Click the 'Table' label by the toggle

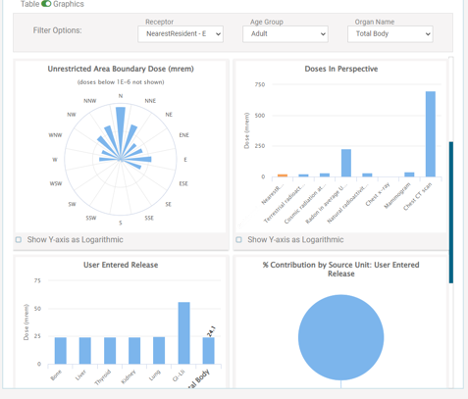tap(30, 4)
